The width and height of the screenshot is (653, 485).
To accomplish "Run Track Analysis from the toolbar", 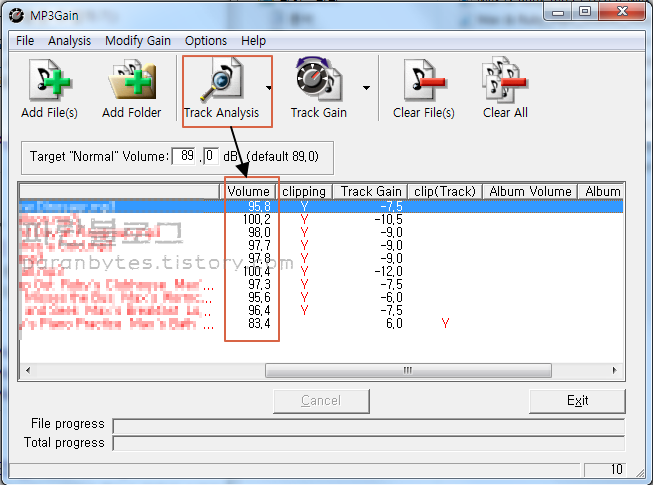I will [221, 89].
